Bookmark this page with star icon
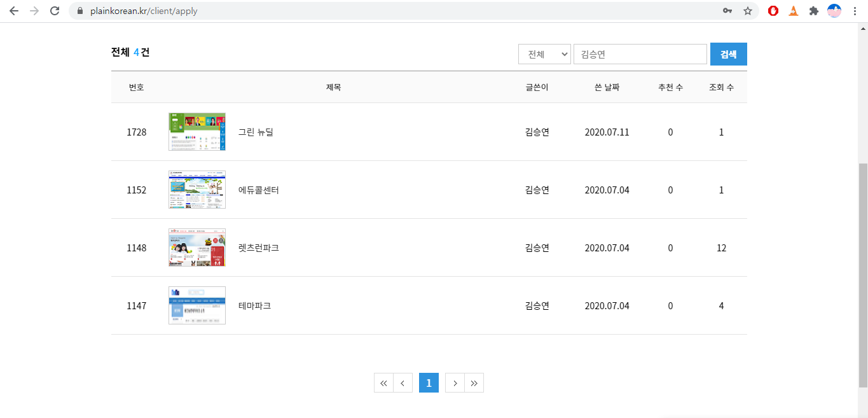The height and width of the screenshot is (418, 868). [748, 11]
